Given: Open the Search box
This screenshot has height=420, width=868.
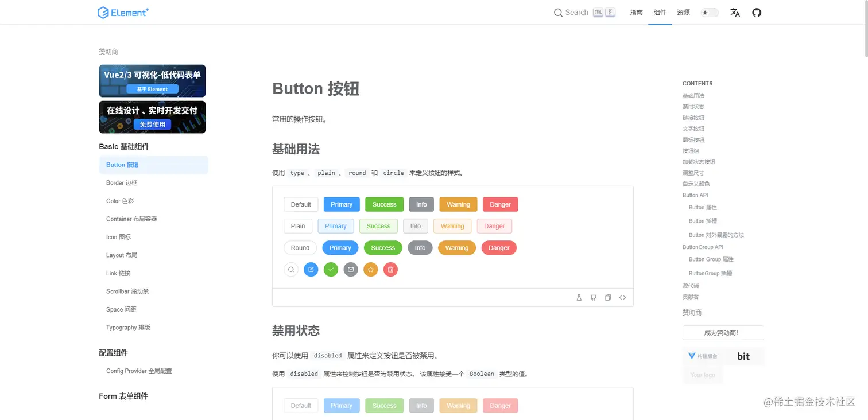Looking at the screenshot, I should [x=584, y=13].
